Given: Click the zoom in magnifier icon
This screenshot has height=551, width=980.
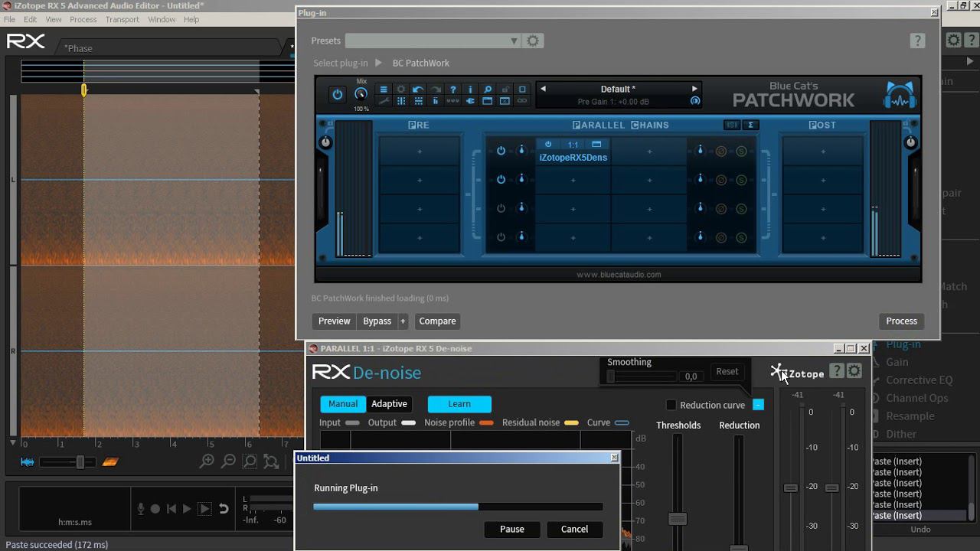Looking at the screenshot, I should point(207,461).
